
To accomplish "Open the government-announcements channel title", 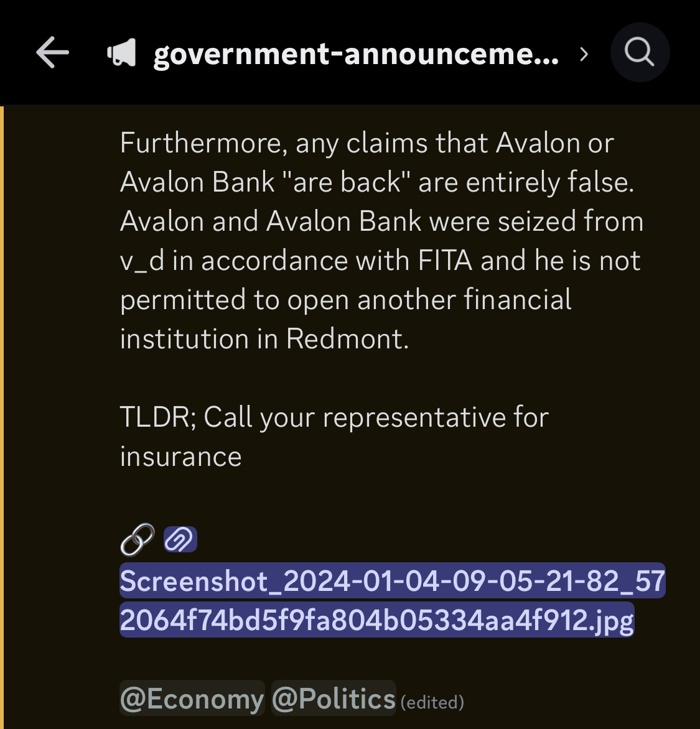I will tap(357, 54).
